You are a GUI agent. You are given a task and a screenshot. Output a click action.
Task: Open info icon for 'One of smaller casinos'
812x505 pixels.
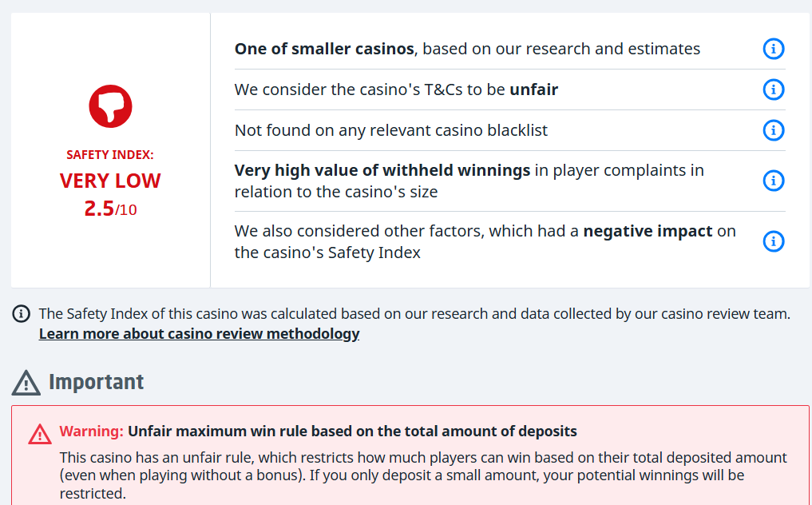pyautogui.click(x=773, y=50)
